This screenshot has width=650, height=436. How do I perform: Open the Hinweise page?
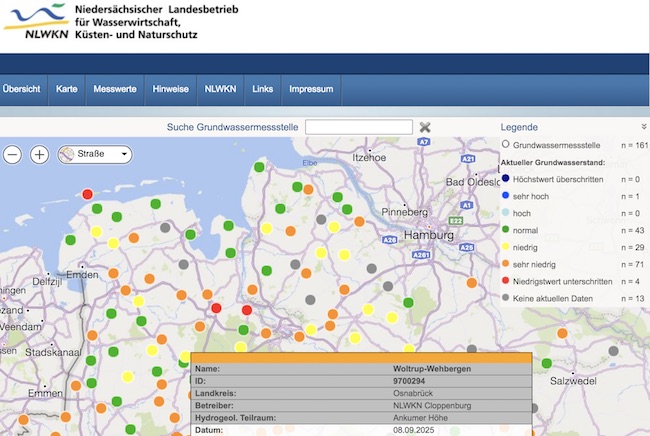tap(170, 89)
